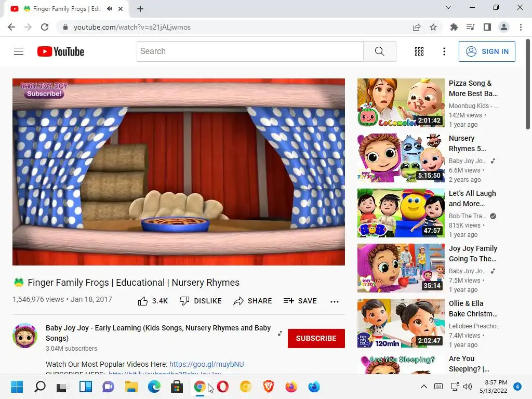Open Windows taskbar search

pyautogui.click(x=39, y=387)
